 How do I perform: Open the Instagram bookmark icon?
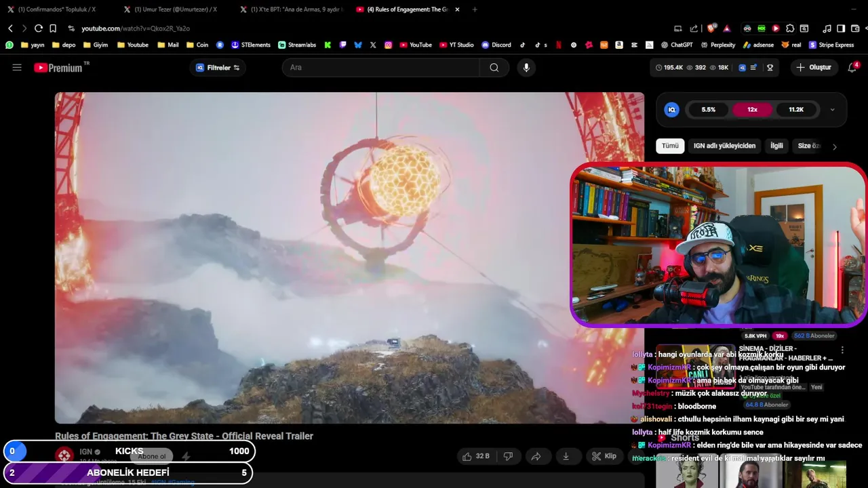tap(389, 45)
